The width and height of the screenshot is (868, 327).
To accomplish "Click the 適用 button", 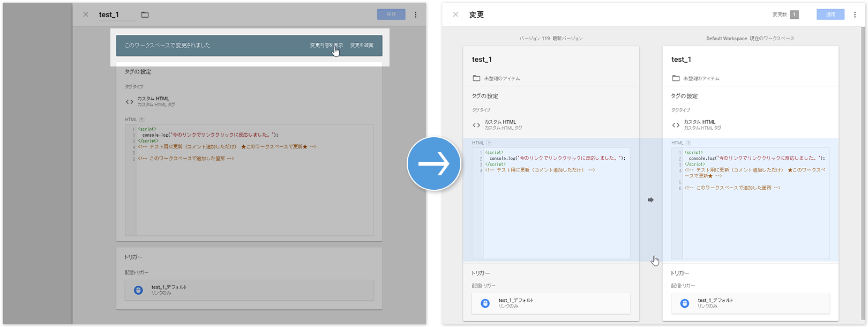I will [x=830, y=14].
